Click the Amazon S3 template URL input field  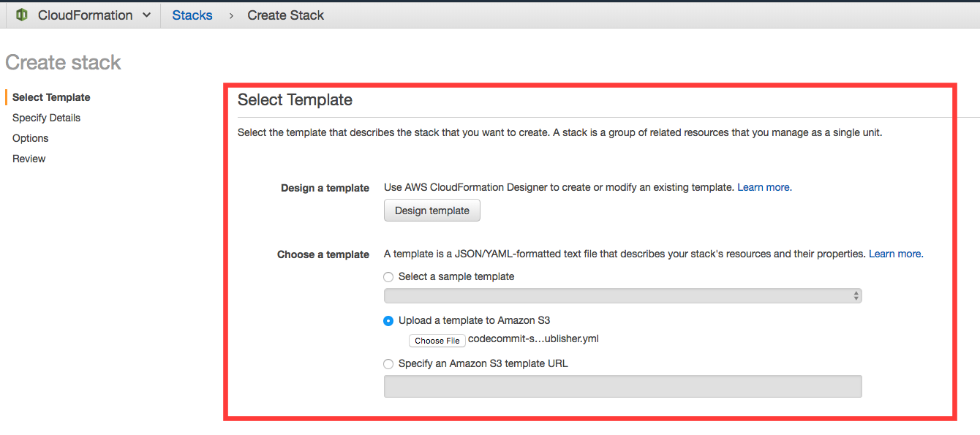622,386
